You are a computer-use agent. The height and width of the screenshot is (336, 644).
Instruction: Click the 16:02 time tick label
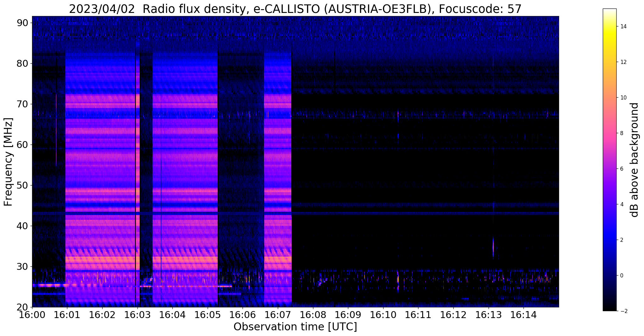[x=102, y=315]
